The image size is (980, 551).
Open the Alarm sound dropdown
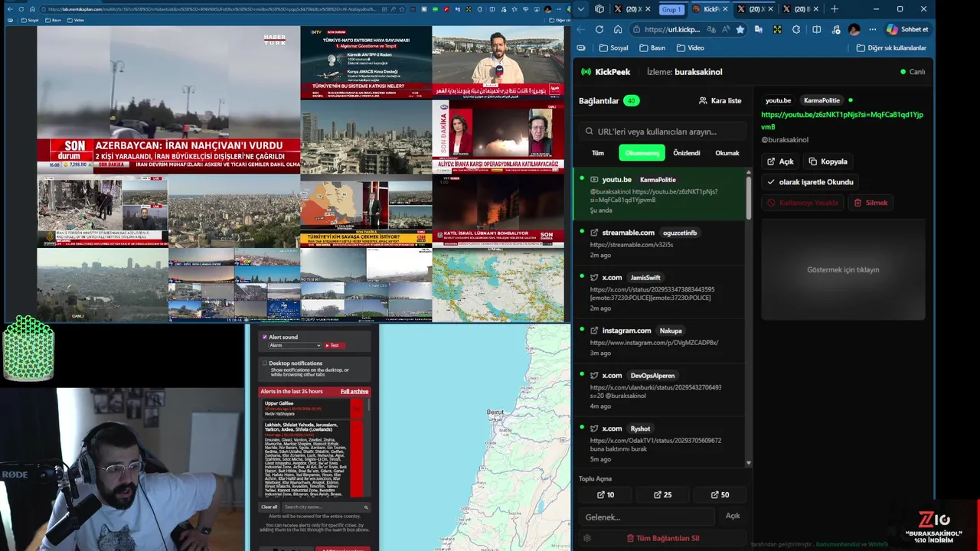294,345
